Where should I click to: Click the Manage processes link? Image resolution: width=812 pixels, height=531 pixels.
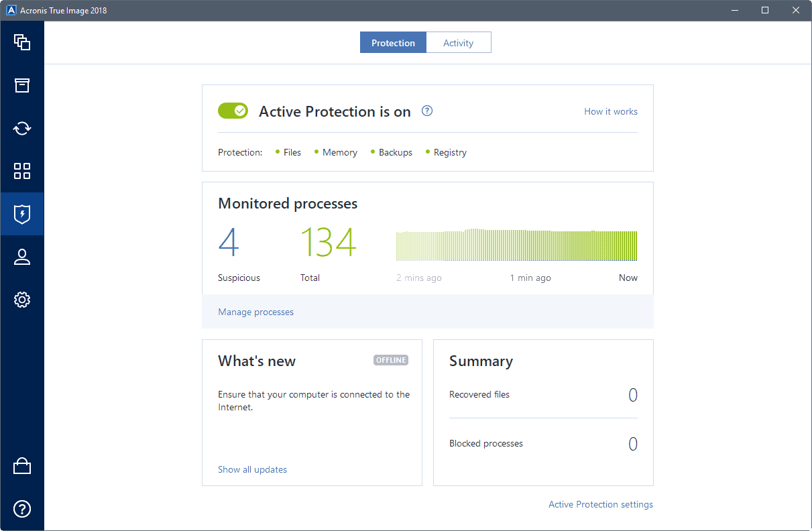(255, 312)
